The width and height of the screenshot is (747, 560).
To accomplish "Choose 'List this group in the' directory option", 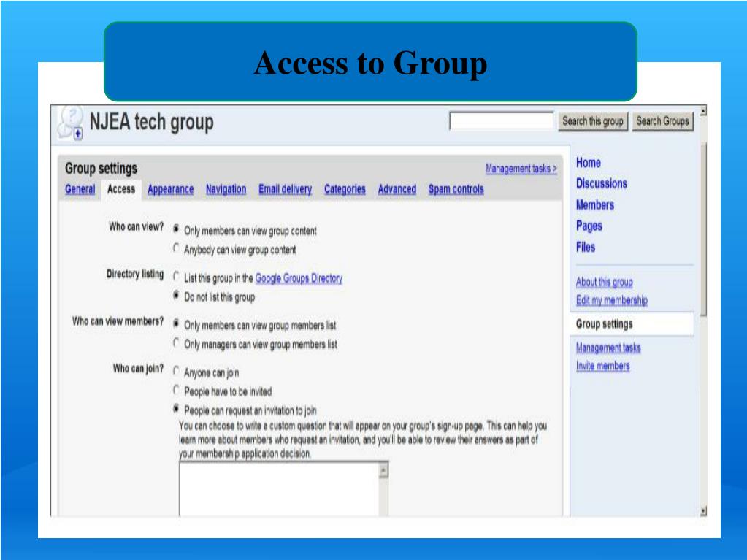I will coord(176,276).
